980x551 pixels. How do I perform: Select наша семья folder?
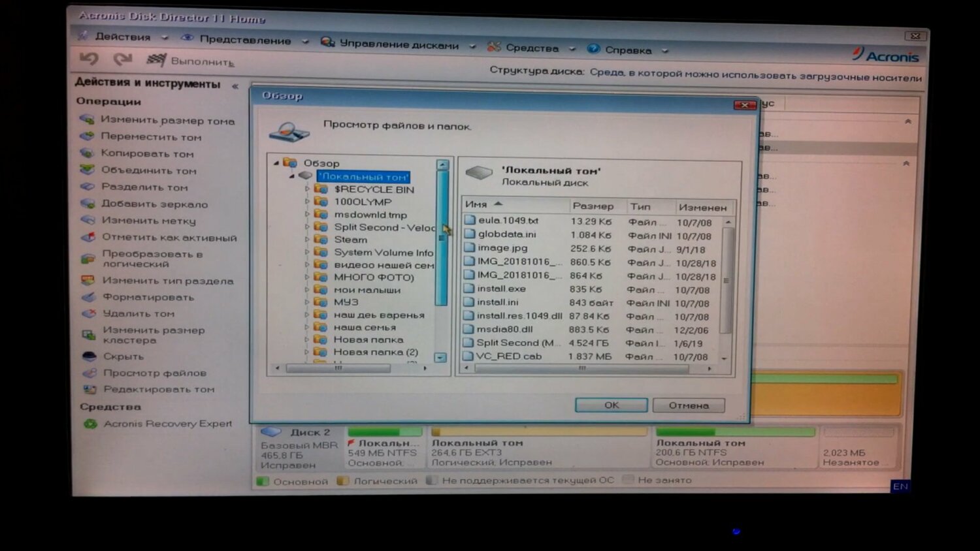tap(365, 327)
